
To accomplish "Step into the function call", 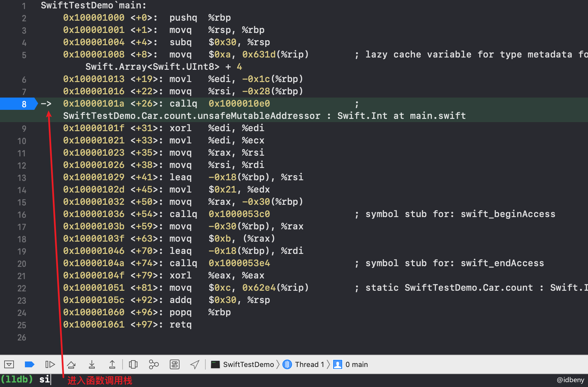I will tap(92, 364).
